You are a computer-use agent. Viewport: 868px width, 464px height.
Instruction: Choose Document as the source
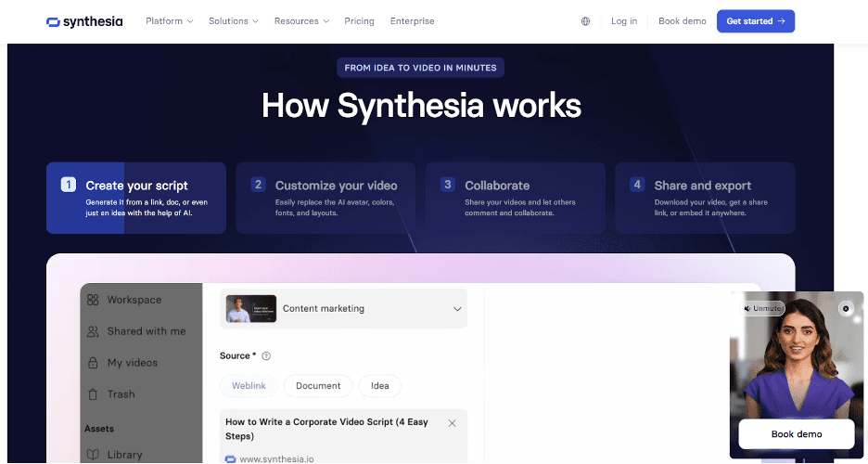tap(318, 386)
